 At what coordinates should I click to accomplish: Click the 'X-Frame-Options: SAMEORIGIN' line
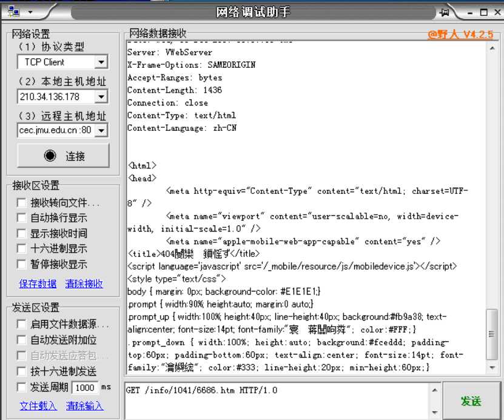(x=192, y=65)
